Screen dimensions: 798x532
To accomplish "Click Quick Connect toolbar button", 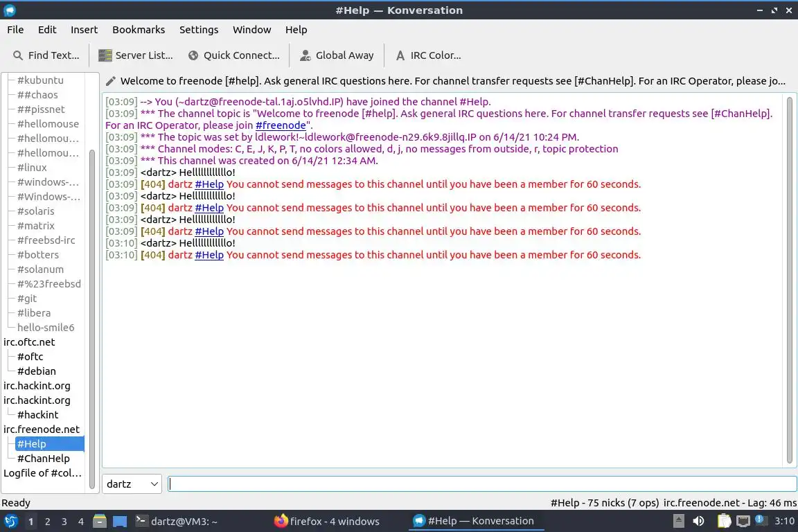I will pyautogui.click(x=233, y=55).
